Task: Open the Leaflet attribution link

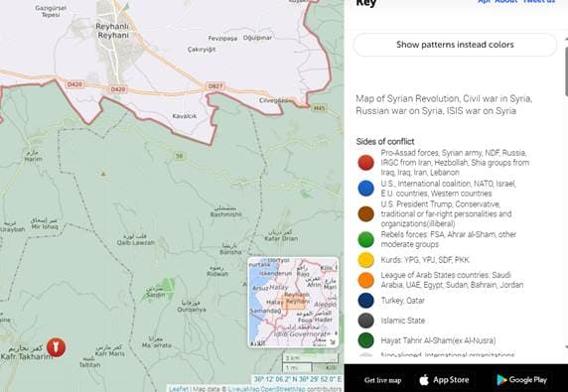Action: point(179,389)
